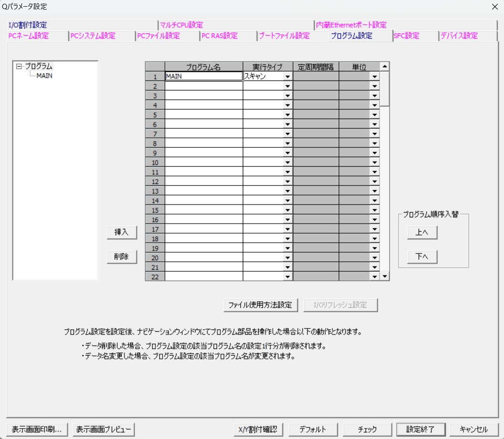Collapse the プログラム tree node
This screenshot has height=439, width=504.
coord(19,67)
